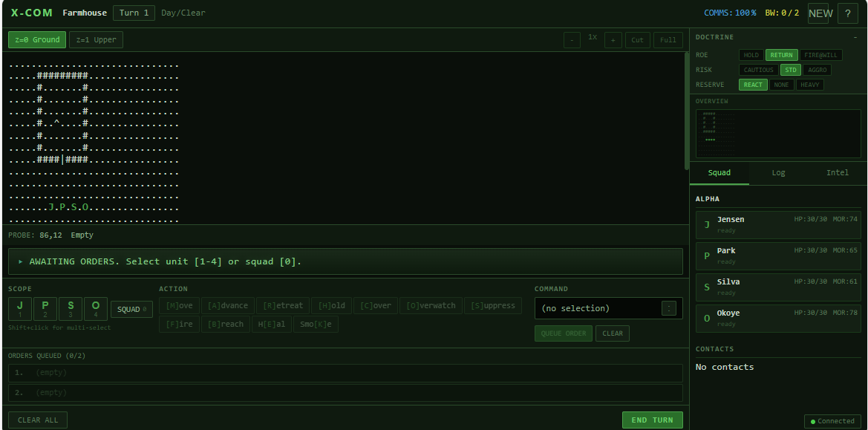
Task: Click QUEUE ORDER
Action: tap(563, 333)
